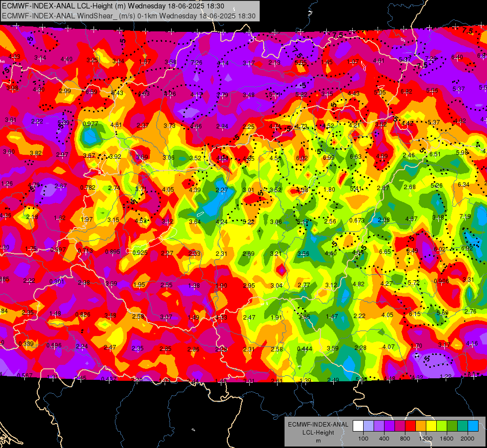Click the wind shear value '0.713'
The width and height of the screenshot is (487, 448).
(86, 251)
